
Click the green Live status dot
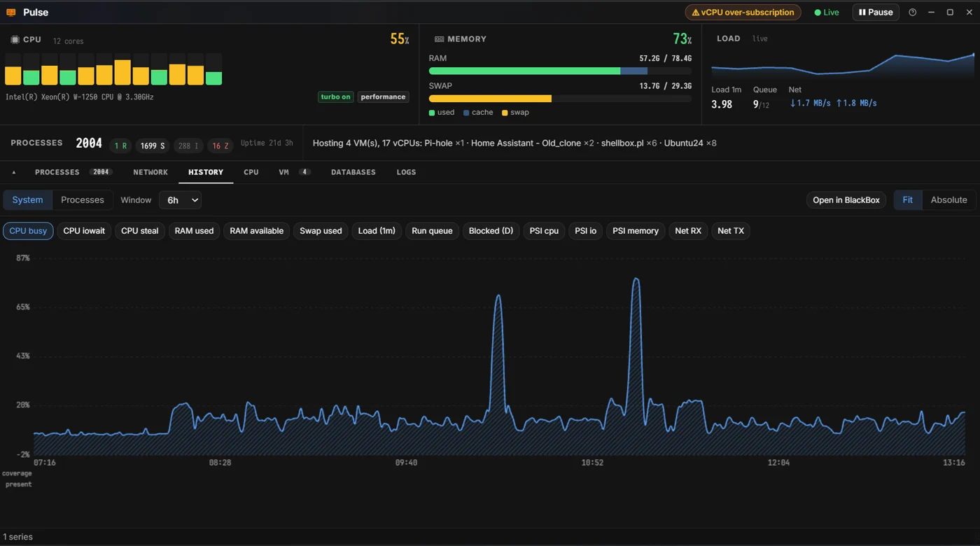pyautogui.click(x=818, y=13)
